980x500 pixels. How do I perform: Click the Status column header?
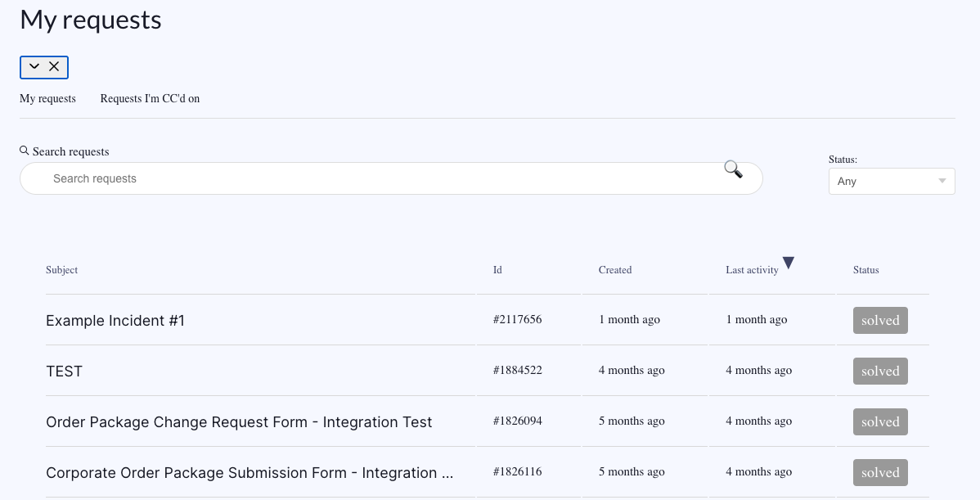click(865, 270)
